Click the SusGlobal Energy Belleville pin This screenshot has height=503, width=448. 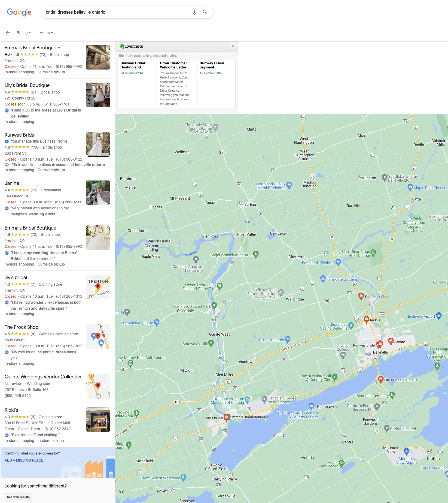point(384,178)
